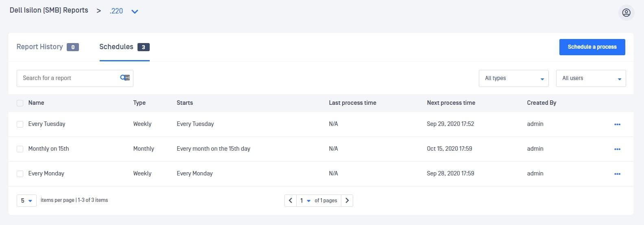Open actions menu for Every Tuesday schedule

pyautogui.click(x=617, y=124)
